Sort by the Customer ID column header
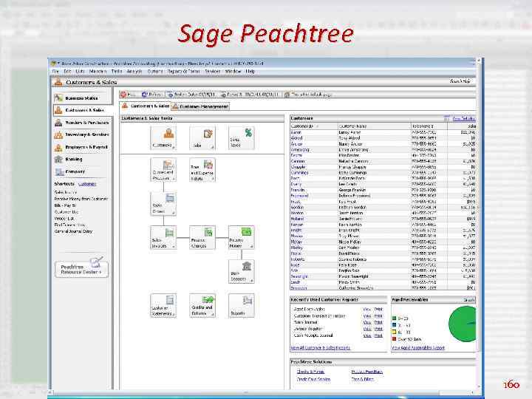This screenshot has width=532, height=399. [314, 126]
